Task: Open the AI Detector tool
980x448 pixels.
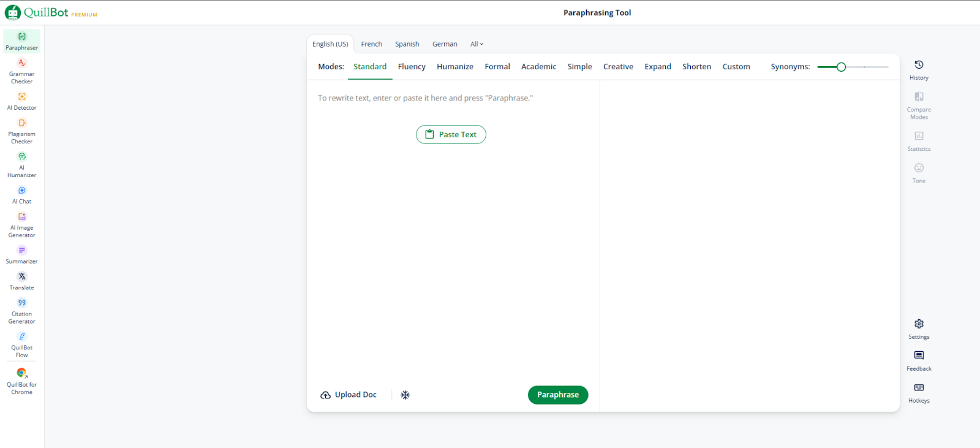Action: 21,101
